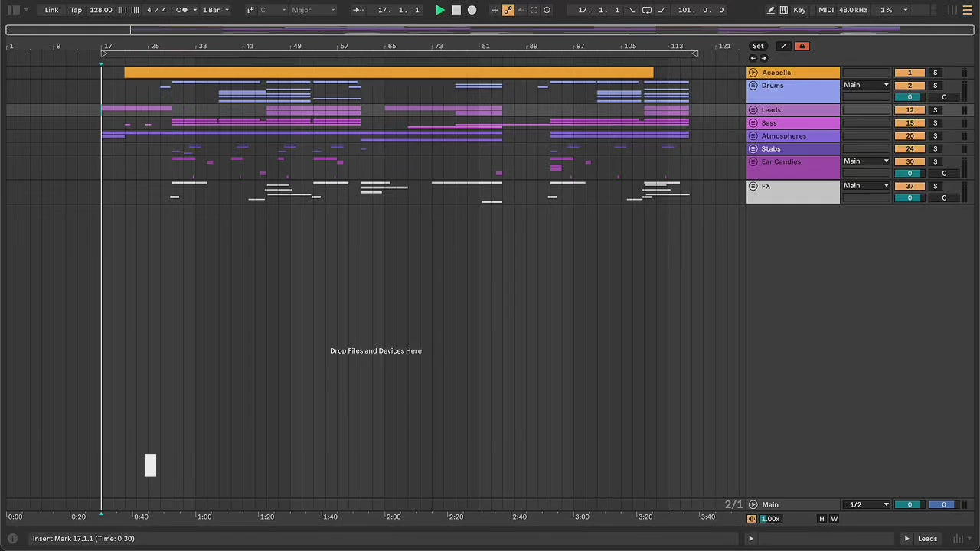Toggle the orange lock envelopes button
Viewport: 980px width, 551px height.
(x=802, y=46)
